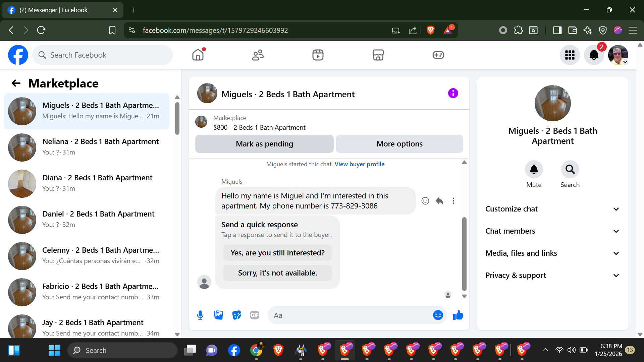Open the browser main hamburger menu
This screenshot has height=362, width=644.
(x=633, y=30)
